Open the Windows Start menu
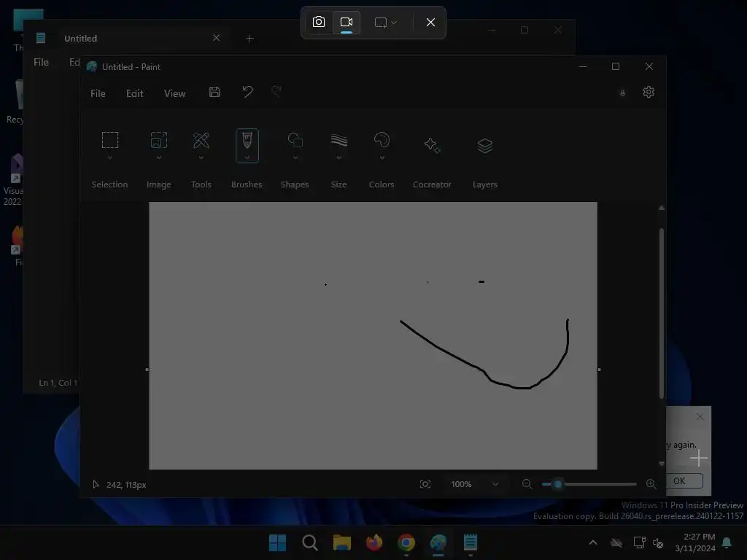The width and height of the screenshot is (747, 560). click(277, 542)
